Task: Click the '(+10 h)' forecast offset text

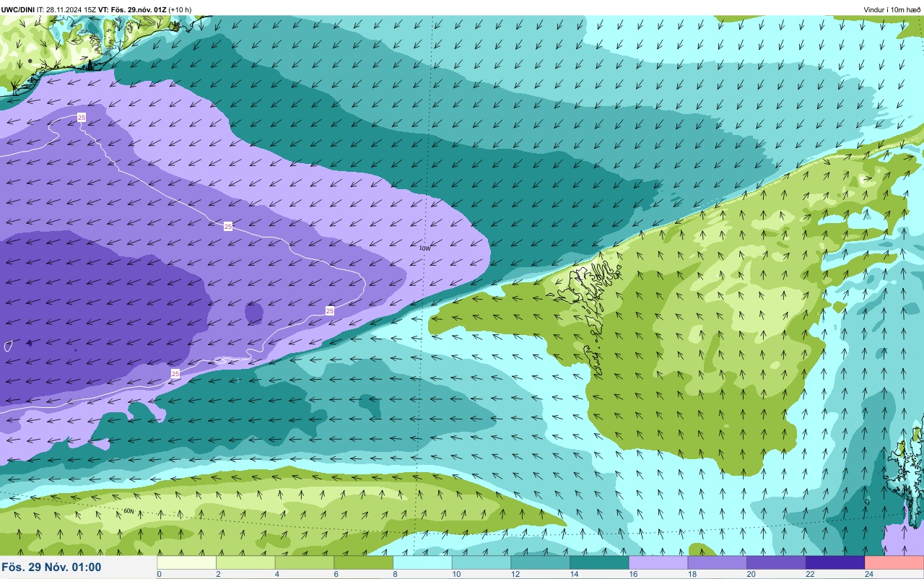Action: click(x=180, y=9)
